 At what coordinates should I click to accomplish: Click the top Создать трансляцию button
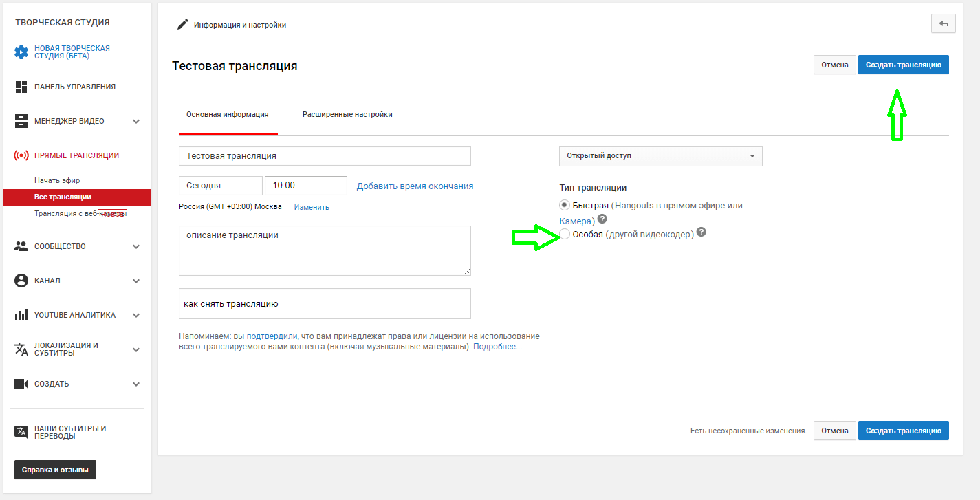tap(904, 65)
